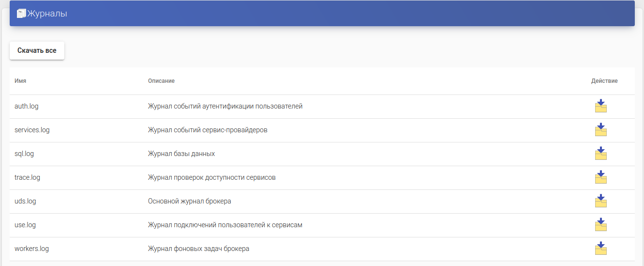
Task: Click the Журналы header page icon
Action: tap(21, 14)
